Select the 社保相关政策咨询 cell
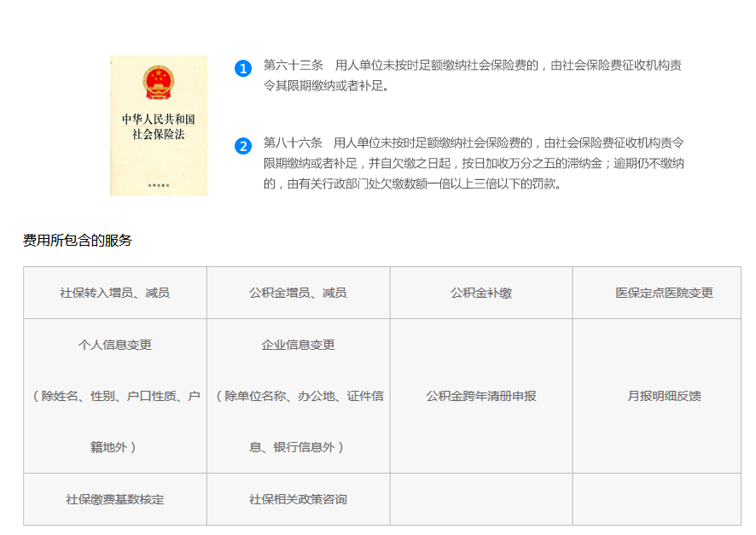756x535 pixels. (x=298, y=499)
